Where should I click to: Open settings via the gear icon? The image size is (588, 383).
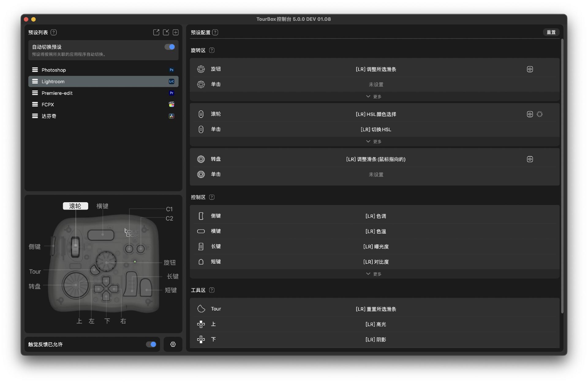tap(173, 344)
